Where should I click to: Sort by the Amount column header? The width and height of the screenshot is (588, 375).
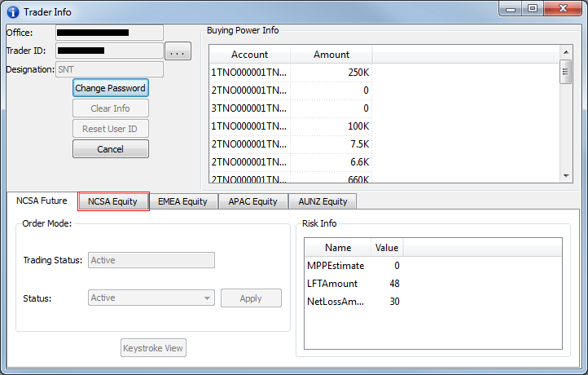click(x=331, y=55)
